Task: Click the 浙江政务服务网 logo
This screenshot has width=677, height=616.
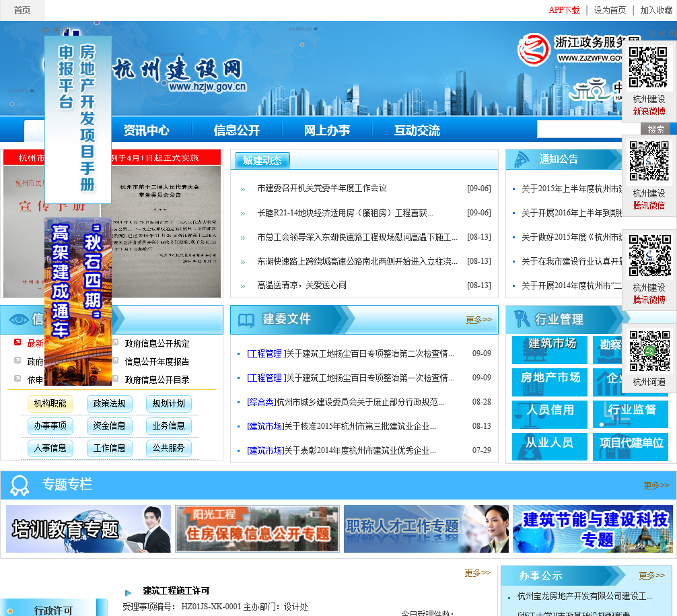Action: (x=570, y=50)
